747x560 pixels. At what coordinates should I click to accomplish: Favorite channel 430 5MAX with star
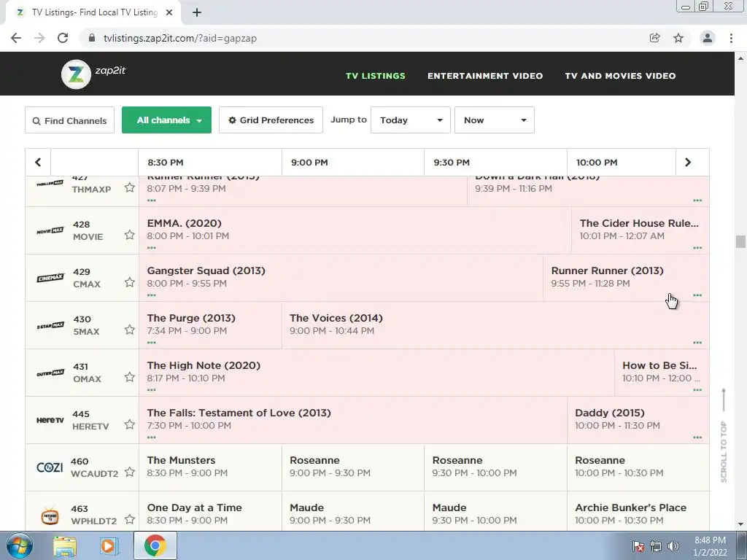[x=130, y=330]
